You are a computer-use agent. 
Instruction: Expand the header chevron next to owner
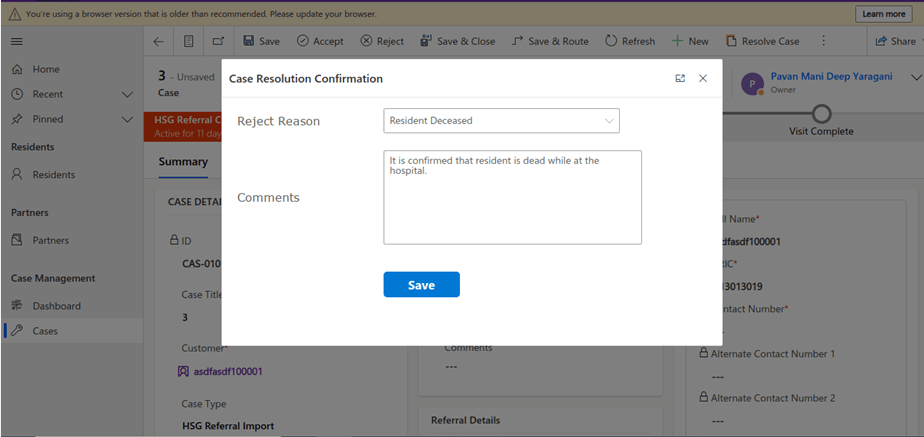point(915,78)
